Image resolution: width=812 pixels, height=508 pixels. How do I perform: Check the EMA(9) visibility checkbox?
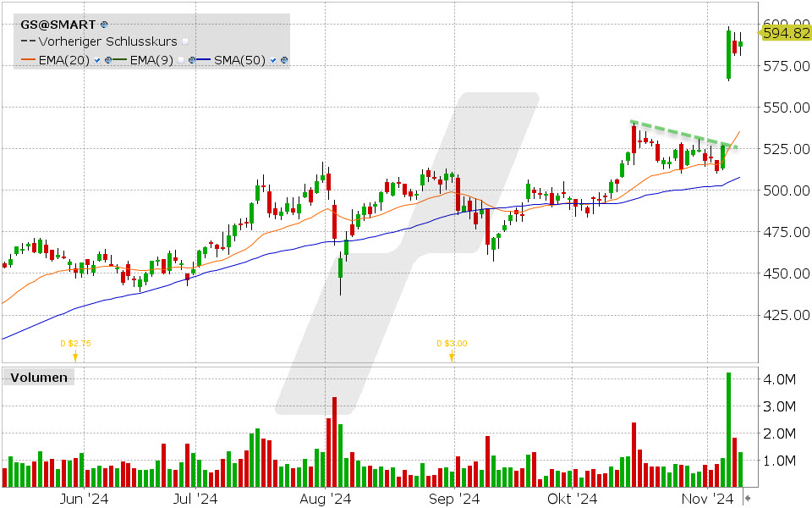pos(181,60)
